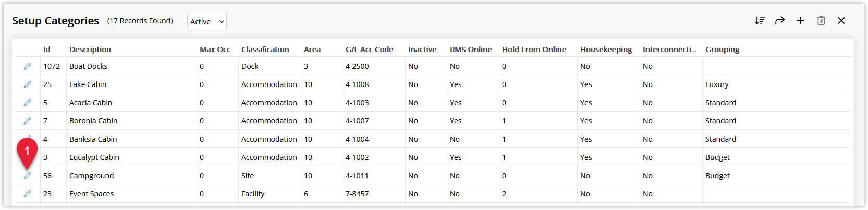
Task: Sort by Grouping column header
Action: 722,50
